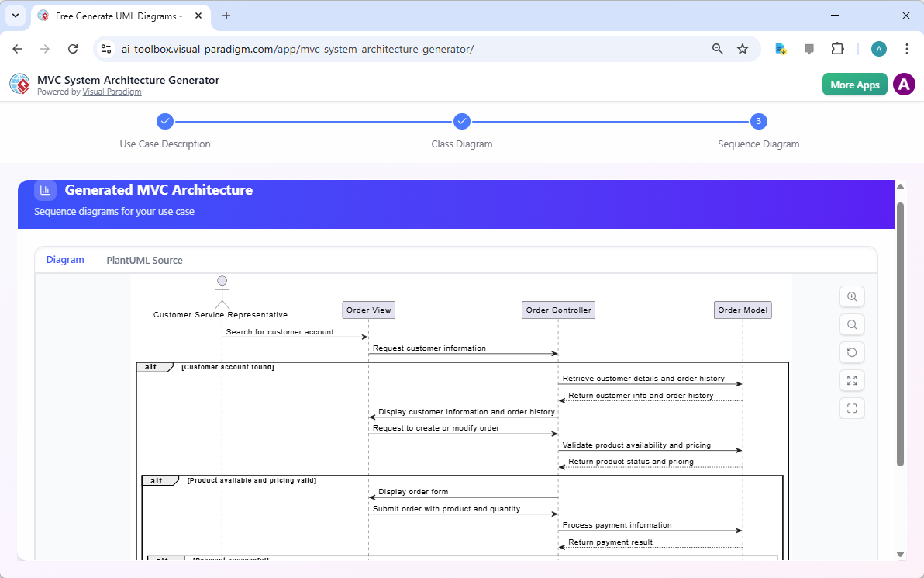Fit the diagram to the screen

pos(851,408)
